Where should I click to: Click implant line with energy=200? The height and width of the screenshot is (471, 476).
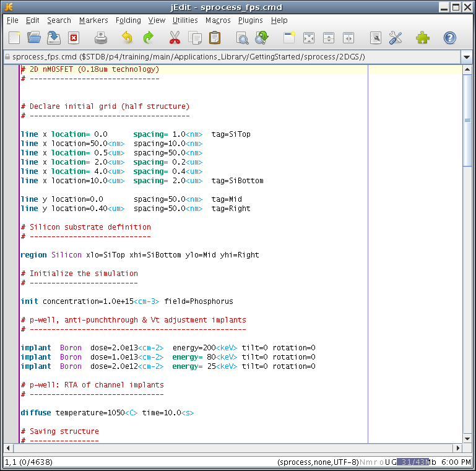pos(168,348)
